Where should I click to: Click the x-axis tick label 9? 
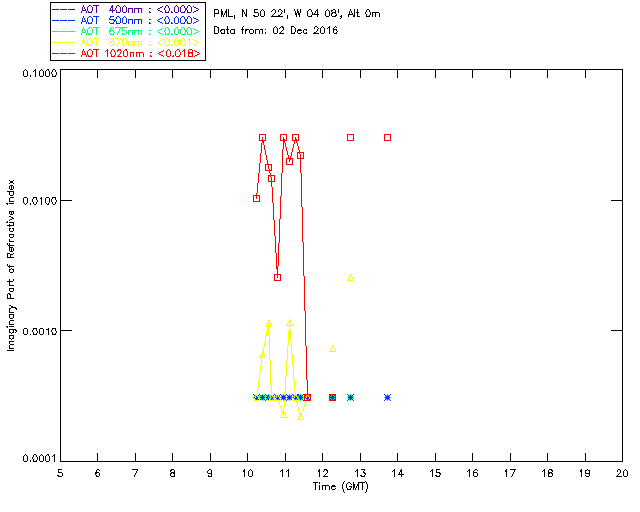(210, 473)
